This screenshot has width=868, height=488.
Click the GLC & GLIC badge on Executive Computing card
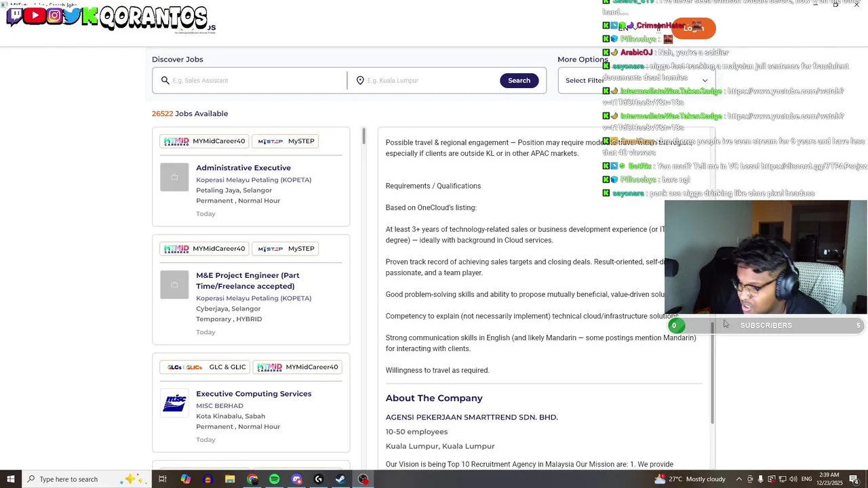206,367
